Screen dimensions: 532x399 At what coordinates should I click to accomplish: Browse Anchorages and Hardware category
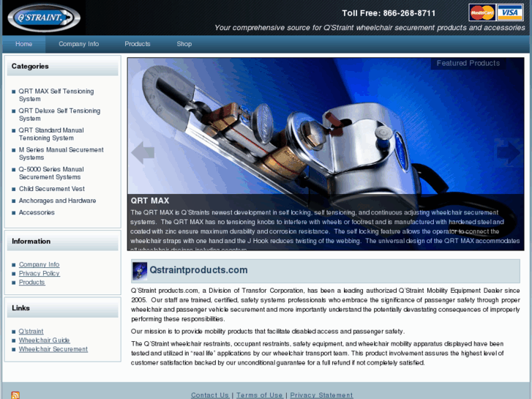pos(57,201)
